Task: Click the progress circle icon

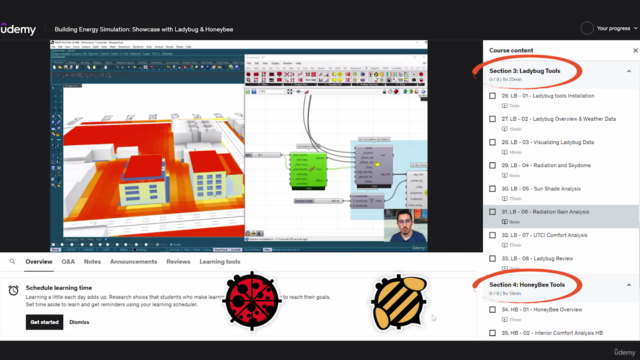Action: (x=587, y=28)
